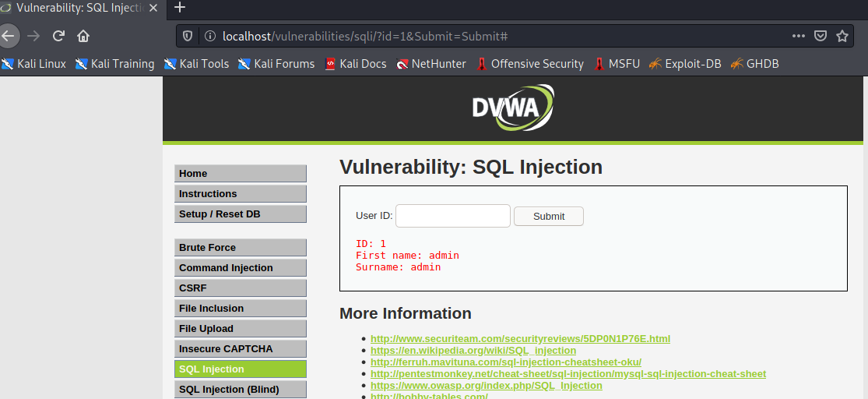Open the Kali Training bookmark
Viewport: 868px width, 399px height.
[x=114, y=64]
